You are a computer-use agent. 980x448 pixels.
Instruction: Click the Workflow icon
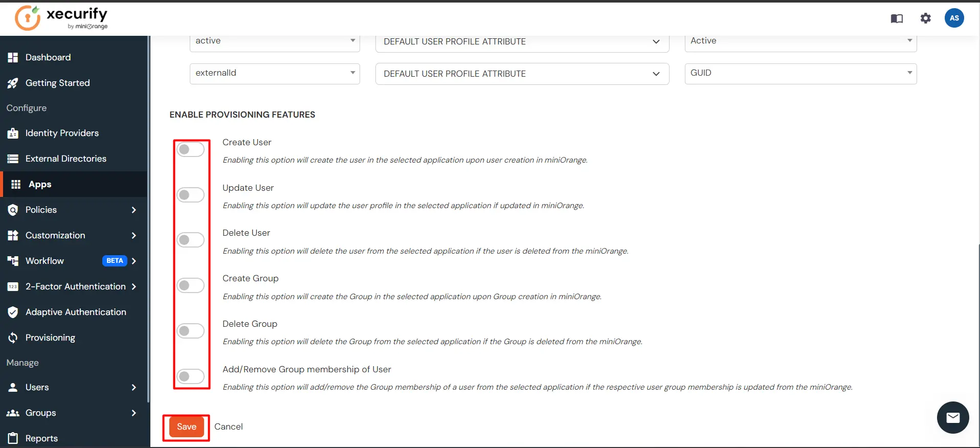(13, 261)
